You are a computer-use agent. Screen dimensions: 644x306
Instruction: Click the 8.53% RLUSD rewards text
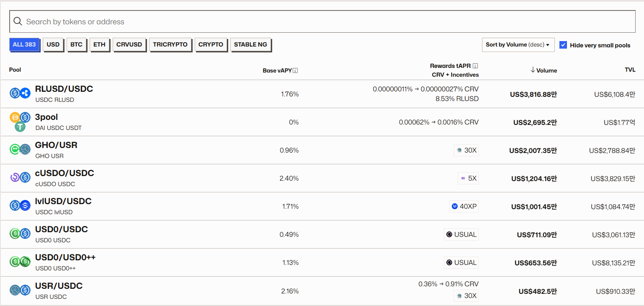(x=457, y=99)
